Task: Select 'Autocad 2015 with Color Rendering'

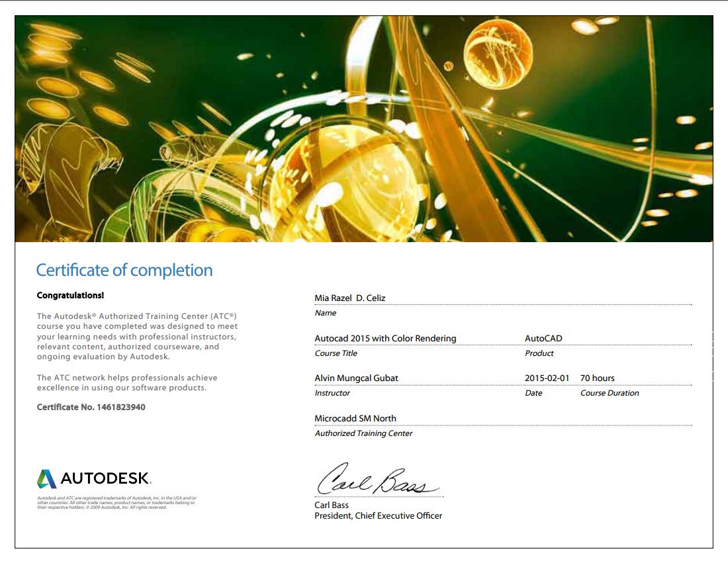Action: [x=385, y=338]
